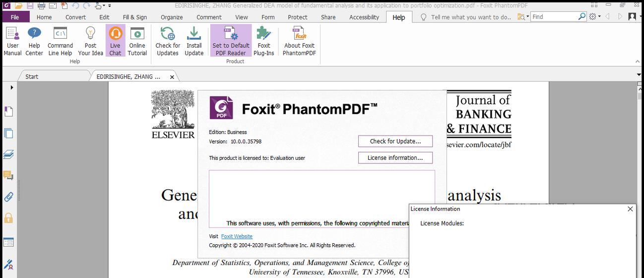This screenshot has height=278, width=644.
Task: Open the Attachments paperclip panel
Action: (x=8, y=197)
